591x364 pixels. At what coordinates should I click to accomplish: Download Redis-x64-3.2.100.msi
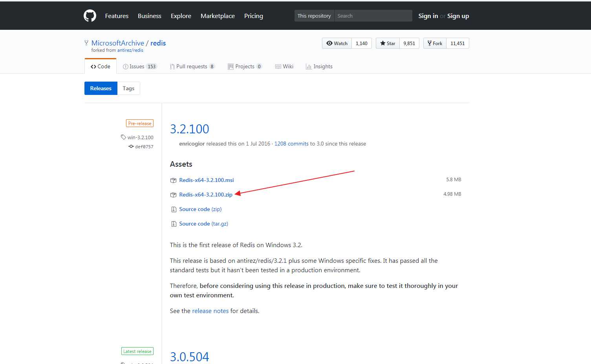point(207,180)
